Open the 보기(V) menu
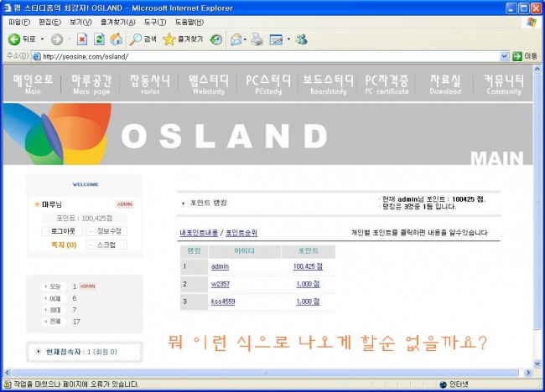 [x=80, y=22]
